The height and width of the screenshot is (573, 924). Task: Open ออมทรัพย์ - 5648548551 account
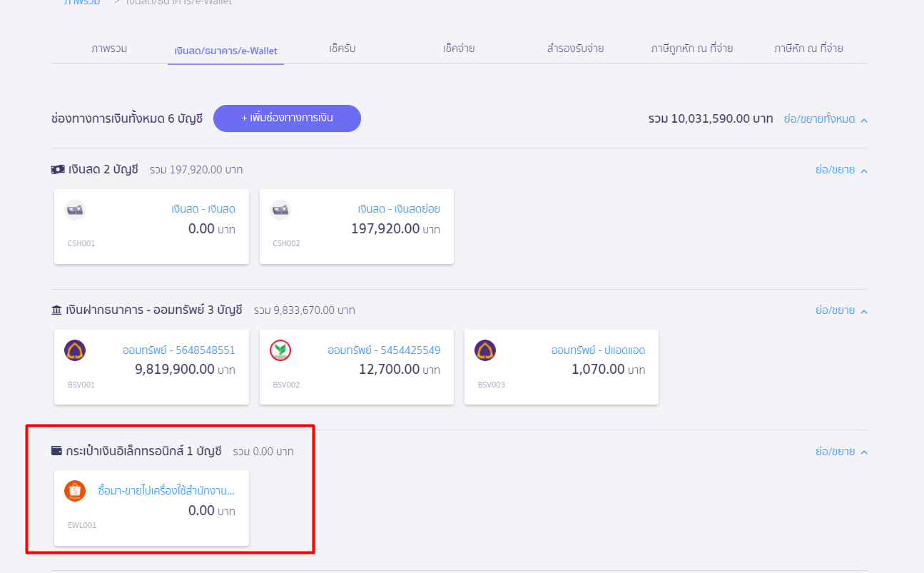[x=178, y=350]
